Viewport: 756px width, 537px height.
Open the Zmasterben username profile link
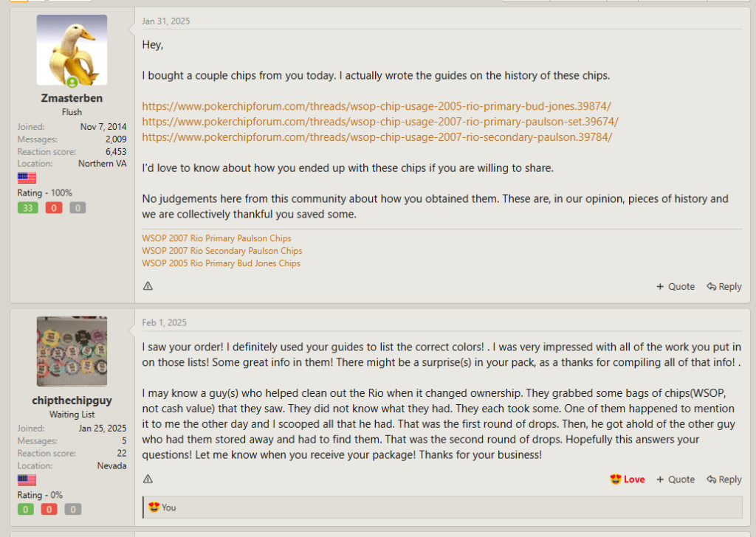point(72,98)
